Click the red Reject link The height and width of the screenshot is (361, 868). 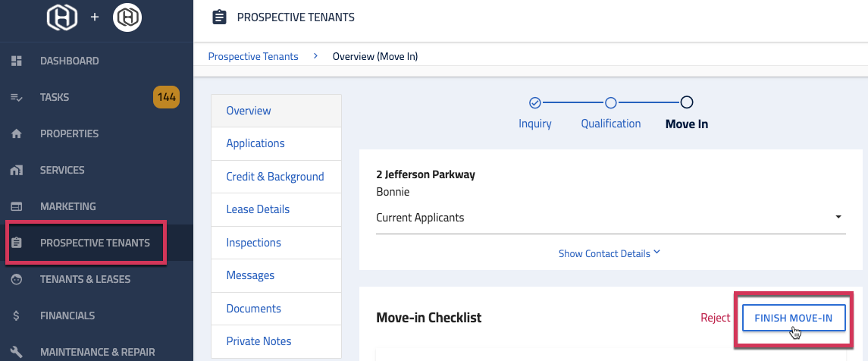(x=715, y=318)
